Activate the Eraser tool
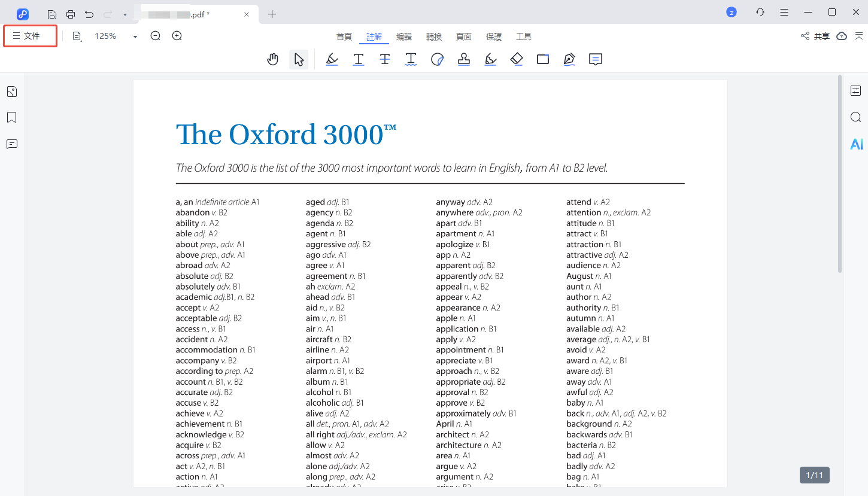The image size is (868, 496). tap(517, 59)
